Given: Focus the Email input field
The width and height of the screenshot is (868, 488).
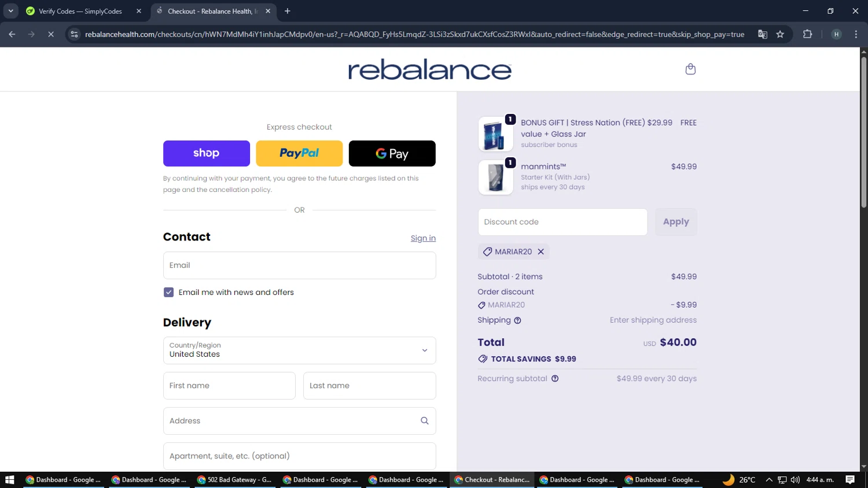Looking at the screenshot, I should click(299, 265).
